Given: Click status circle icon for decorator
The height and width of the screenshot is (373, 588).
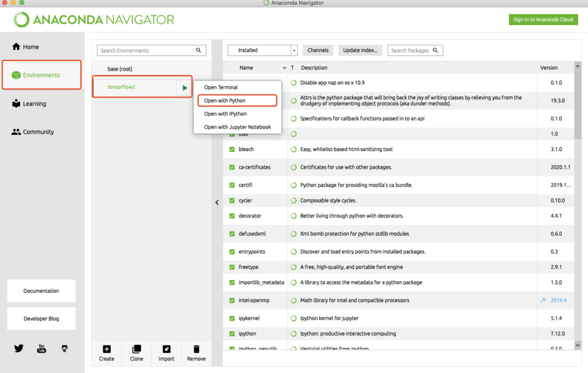Looking at the screenshot, I should click(293, 216).
